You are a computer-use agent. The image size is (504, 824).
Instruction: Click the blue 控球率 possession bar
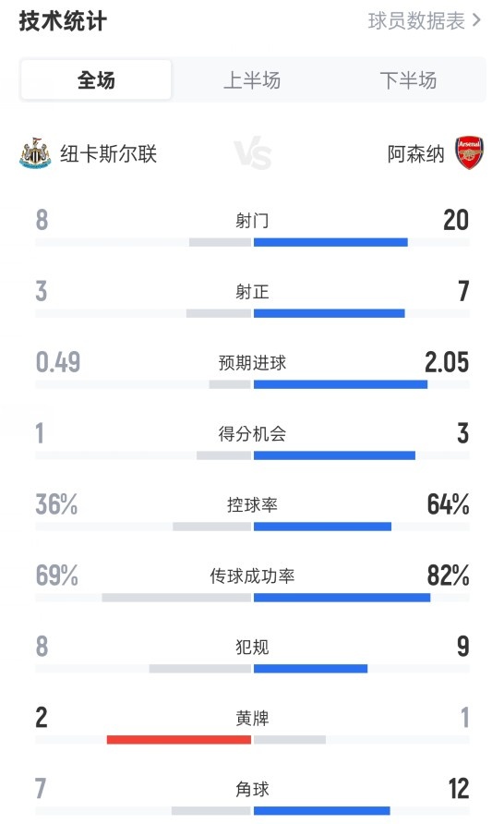click(322, 527)
